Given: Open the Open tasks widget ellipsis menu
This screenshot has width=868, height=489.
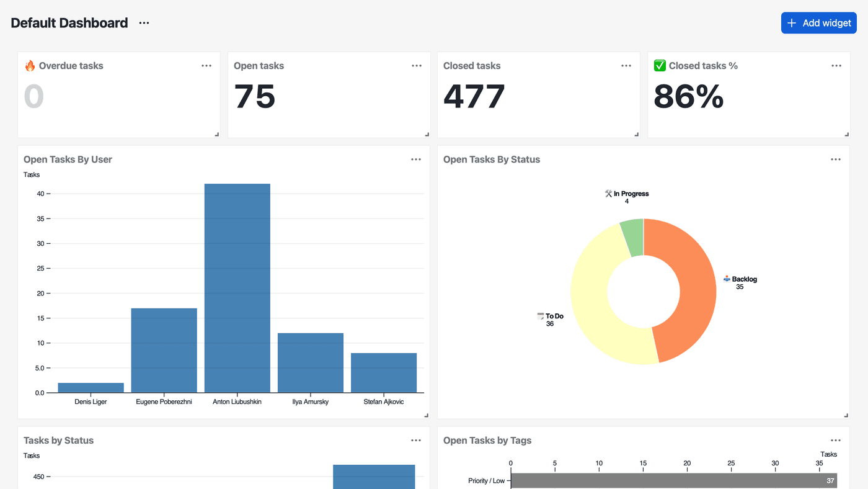Looking at the screenshot, I should pyautogui.click(x=415, y=65).
